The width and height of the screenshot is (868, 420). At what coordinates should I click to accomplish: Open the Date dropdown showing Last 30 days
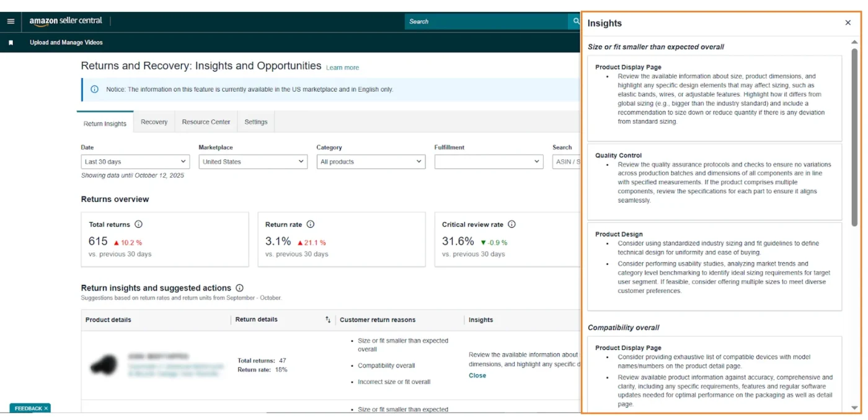[135, 161]
